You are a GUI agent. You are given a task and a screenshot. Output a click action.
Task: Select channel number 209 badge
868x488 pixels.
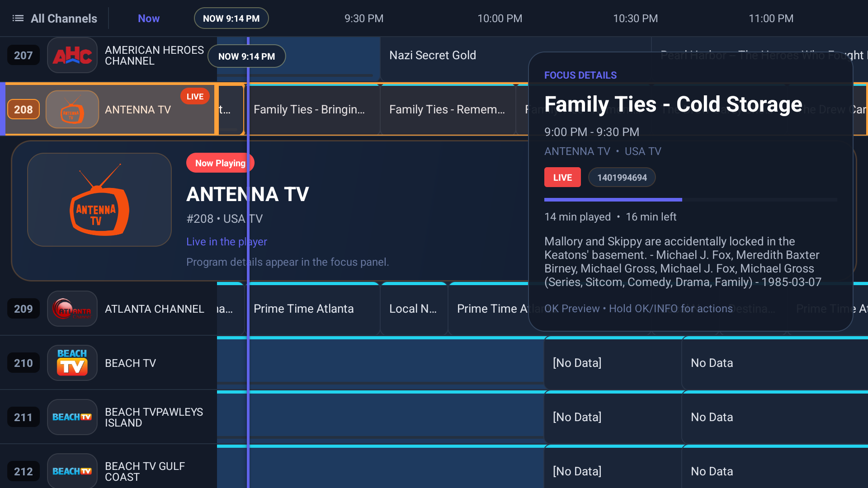24,309
